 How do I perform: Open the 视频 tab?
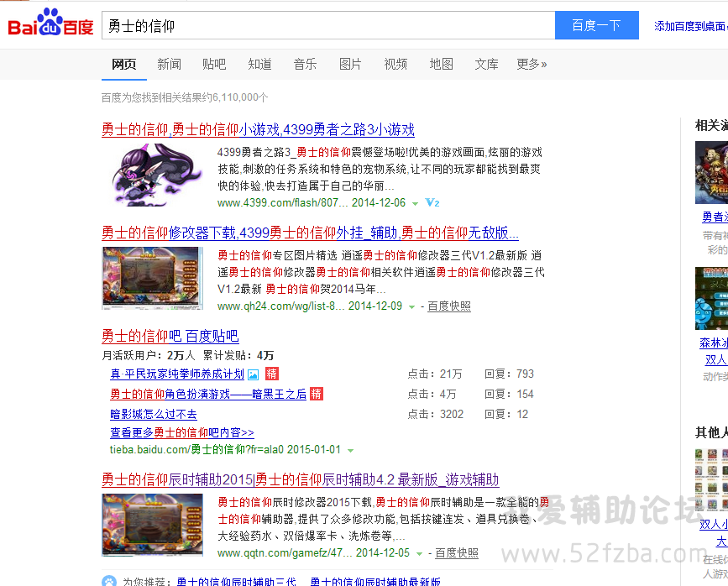tap(395, 64)
